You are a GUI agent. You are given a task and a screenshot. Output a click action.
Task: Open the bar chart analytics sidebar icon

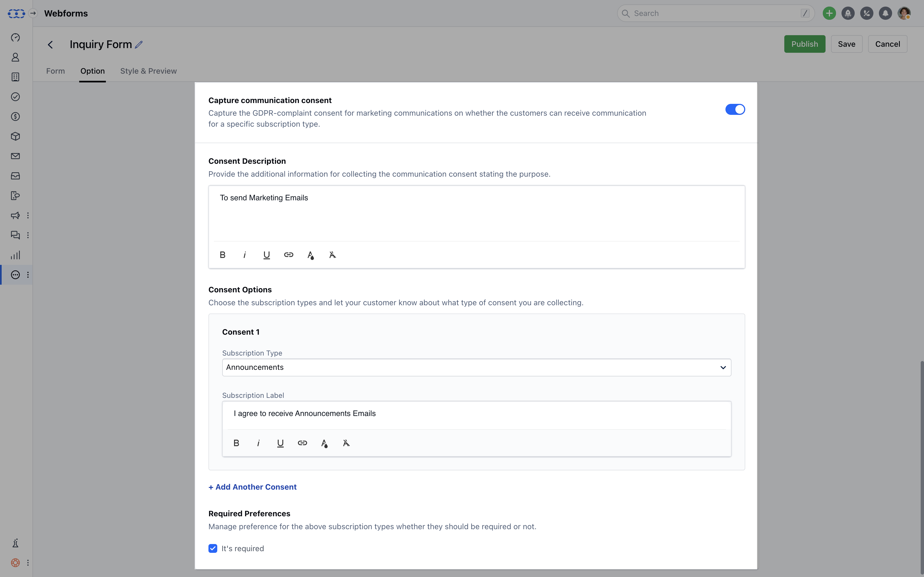click(15, 255)
